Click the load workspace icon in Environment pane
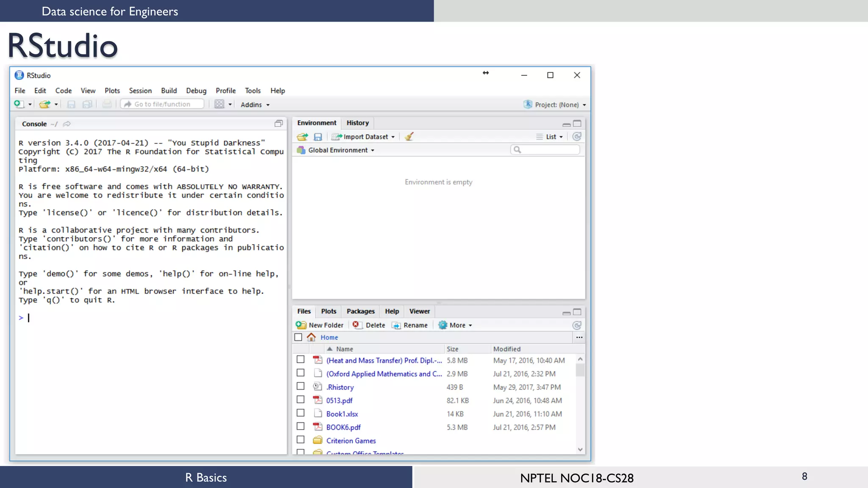This screenshot has width=868, height=488. 302,137
